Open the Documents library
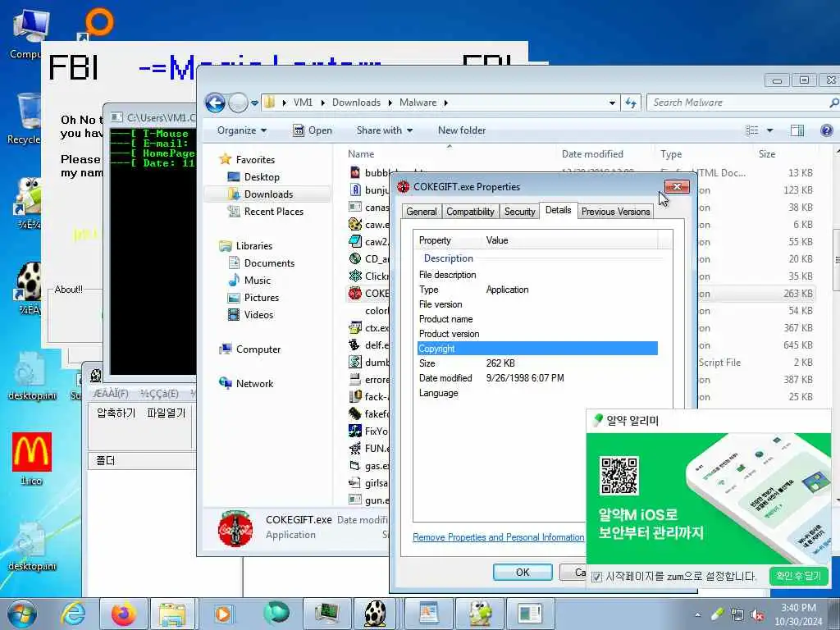 click(269, 263)
